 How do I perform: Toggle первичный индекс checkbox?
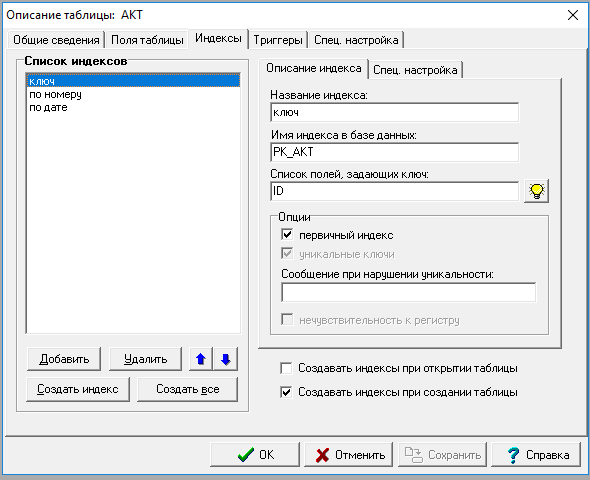pyautogui.click(x=287, y=235)
